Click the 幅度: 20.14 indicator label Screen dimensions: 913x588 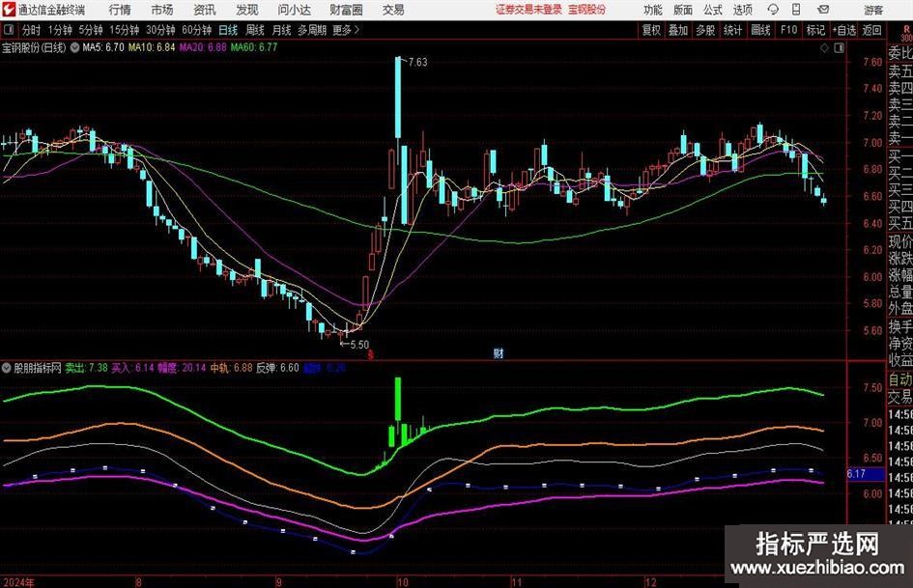182,368
